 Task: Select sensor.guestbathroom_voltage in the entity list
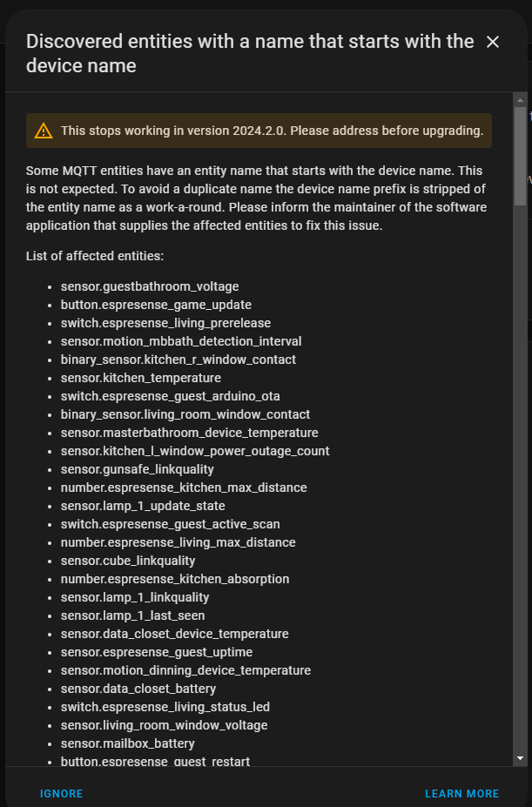150,286
